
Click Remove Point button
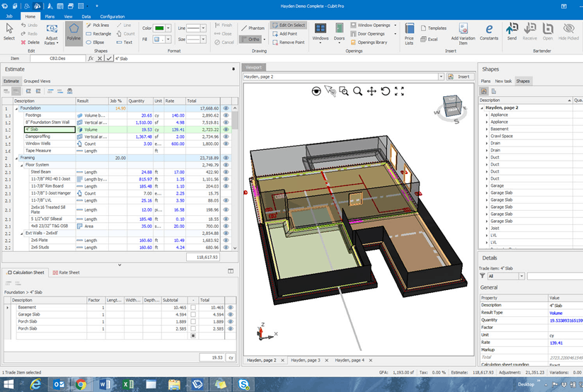click(x=288, y=42)
